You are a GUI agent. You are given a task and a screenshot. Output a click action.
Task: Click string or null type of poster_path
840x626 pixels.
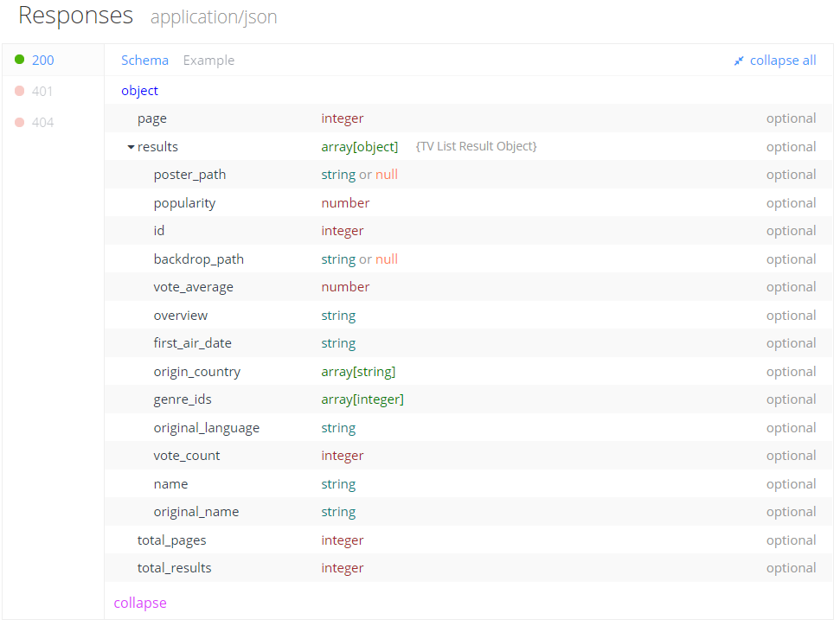[360, 175]
